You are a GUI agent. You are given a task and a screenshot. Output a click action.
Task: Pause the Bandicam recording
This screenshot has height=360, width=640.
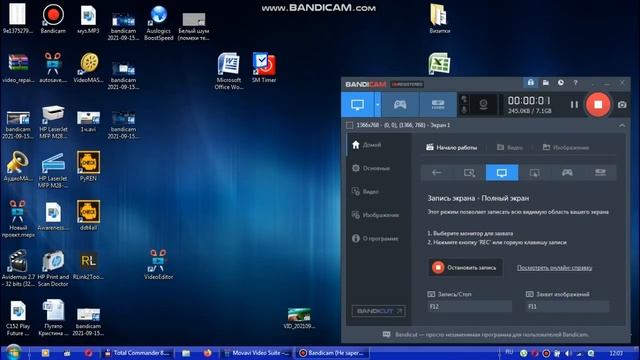tap(574, 104)
